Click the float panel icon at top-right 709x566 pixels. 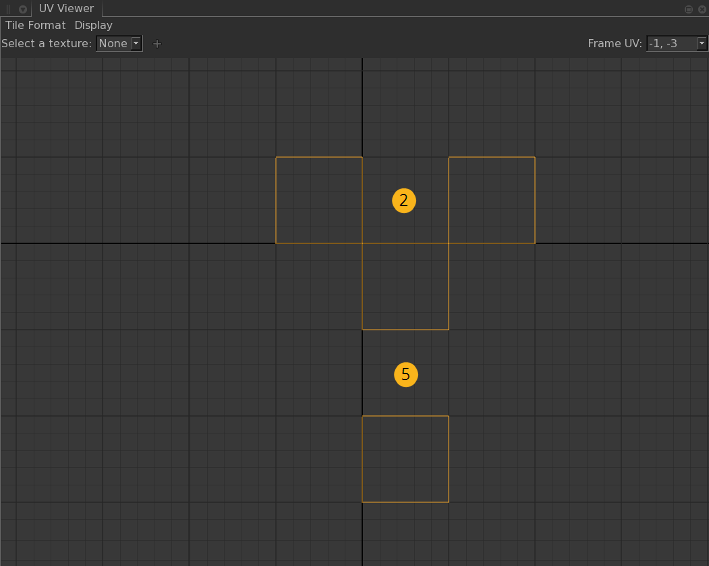688,9
